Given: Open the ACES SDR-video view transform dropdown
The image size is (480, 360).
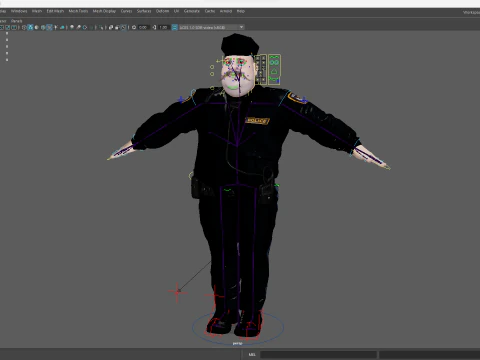Looking at the screenshot, I should coord(212,27).
